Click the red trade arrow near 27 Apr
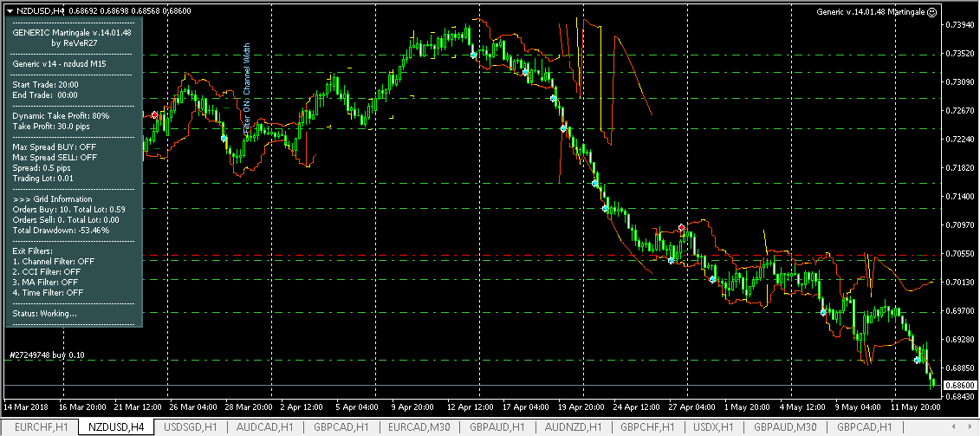Viewport: 980px width, 436px height. [682, 227]
